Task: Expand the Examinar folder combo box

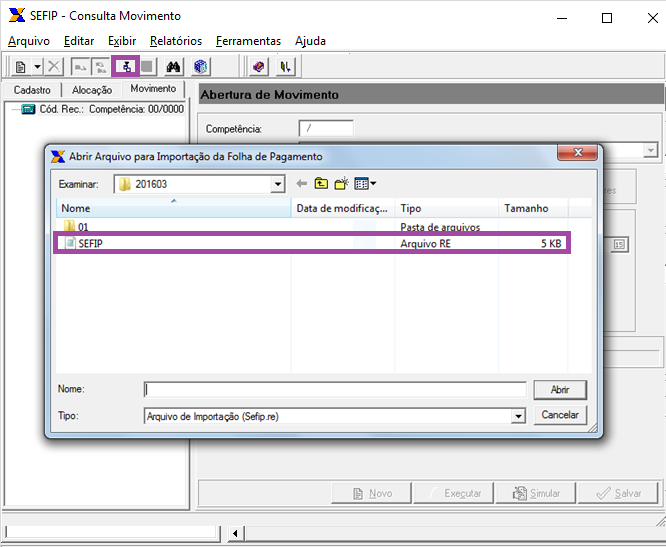Action: pyautogui.click(x=277, y=184)
